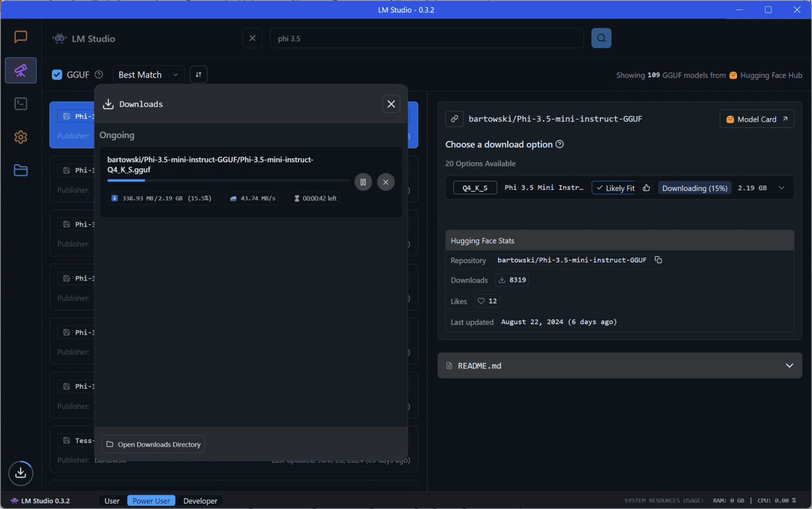The height and width of the screenshot is (509, 812).
Task: Open LM Studio settings gear
Action: pyautogui.click(x=21, y=137)
